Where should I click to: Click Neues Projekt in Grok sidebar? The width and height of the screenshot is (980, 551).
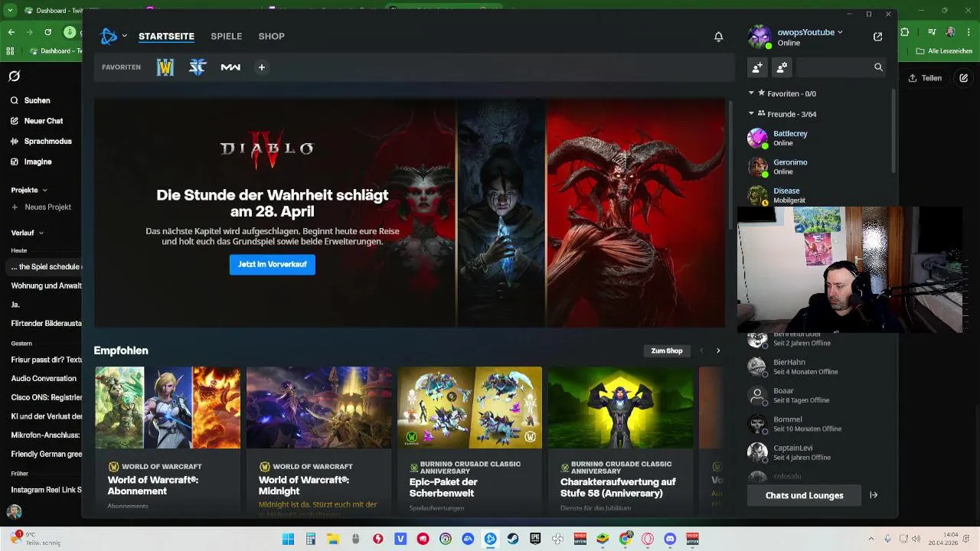point(41,207)
